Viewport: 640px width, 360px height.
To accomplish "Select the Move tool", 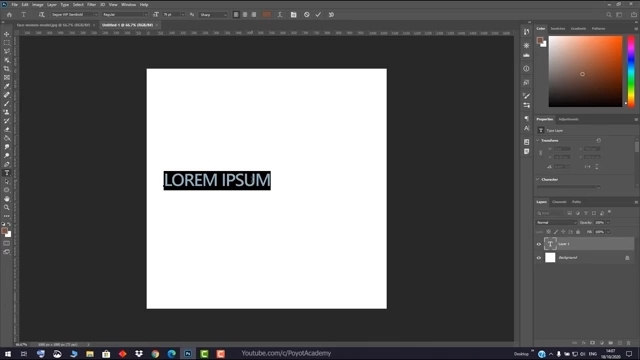I will coord(7,34).
